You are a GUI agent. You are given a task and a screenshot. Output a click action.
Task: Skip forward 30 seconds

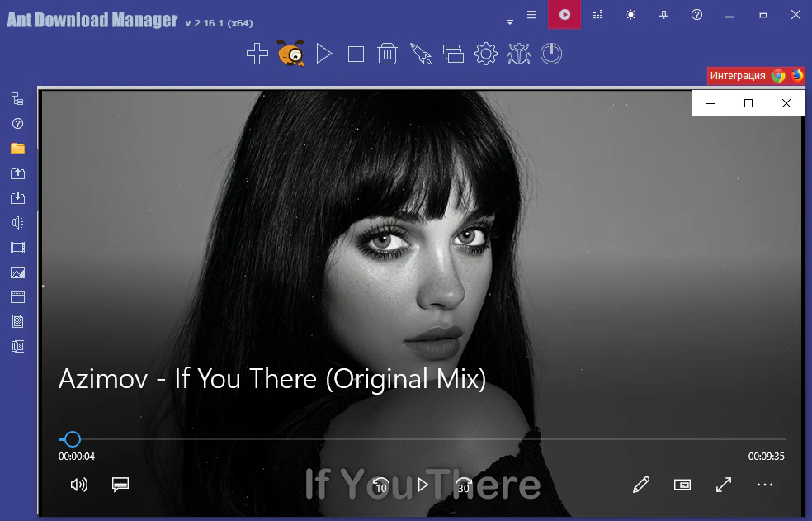point(464,485)
